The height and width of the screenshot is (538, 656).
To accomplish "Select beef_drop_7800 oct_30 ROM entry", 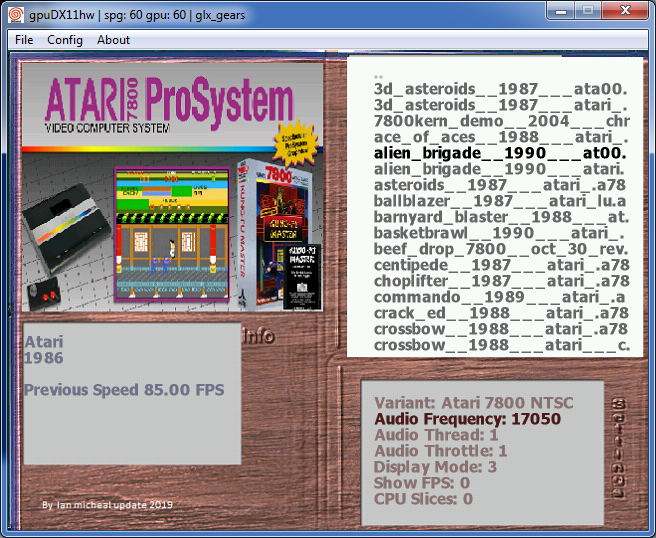I will 501,249.
